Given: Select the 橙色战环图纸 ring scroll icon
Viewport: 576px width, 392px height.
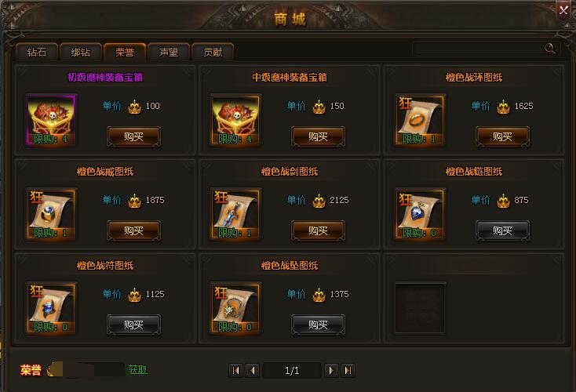Looking at the screenshot, I should pos(420,120).
